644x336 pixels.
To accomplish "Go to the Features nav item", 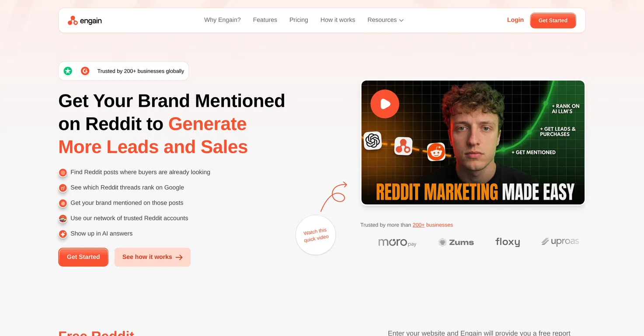I will tap(265, 20).
